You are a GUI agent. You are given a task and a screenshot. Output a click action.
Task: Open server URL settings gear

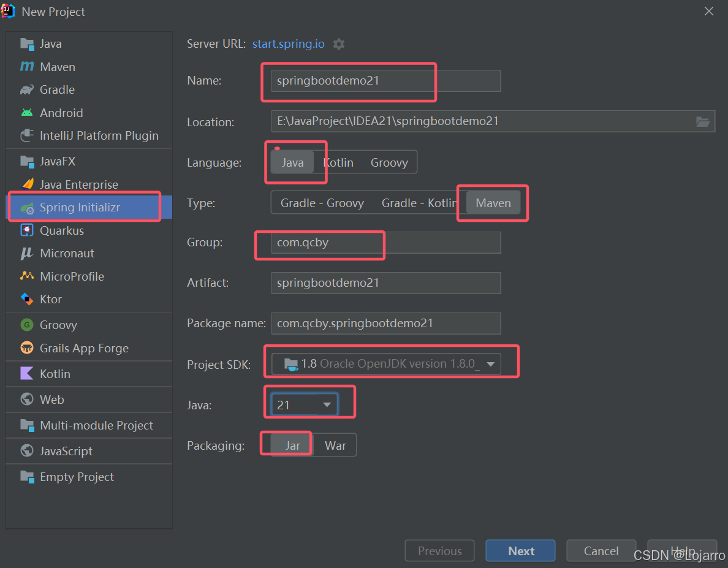[x=339, y=44]
